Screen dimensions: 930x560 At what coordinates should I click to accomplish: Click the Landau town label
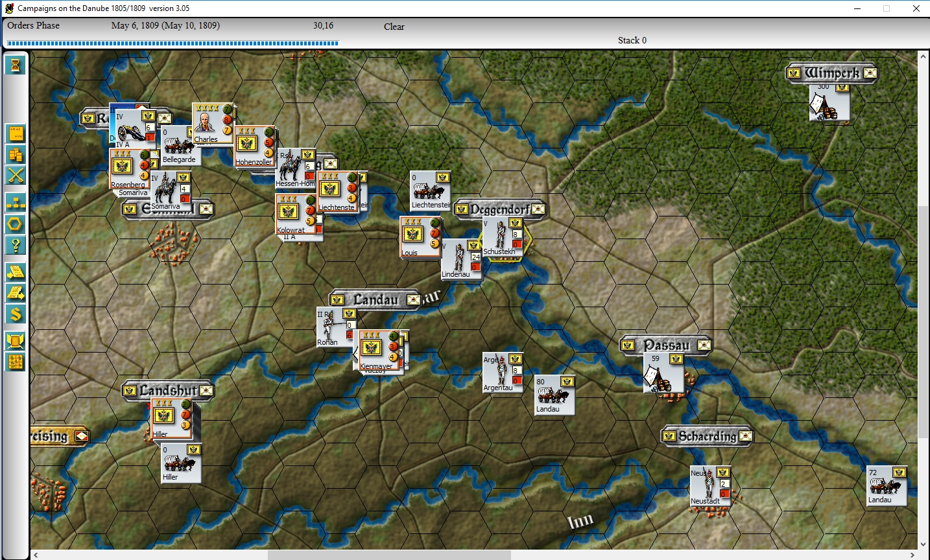[x=376, y=299]
